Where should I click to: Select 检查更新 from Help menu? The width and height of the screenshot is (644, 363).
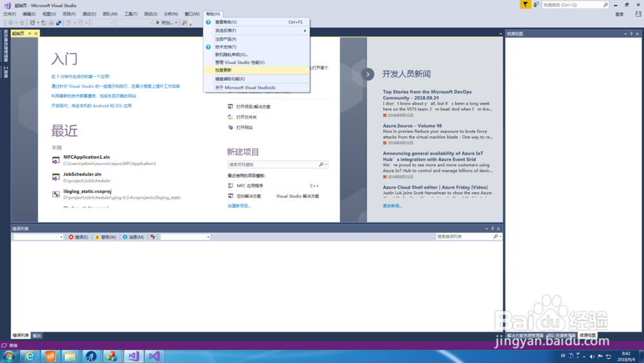[257, 70]
